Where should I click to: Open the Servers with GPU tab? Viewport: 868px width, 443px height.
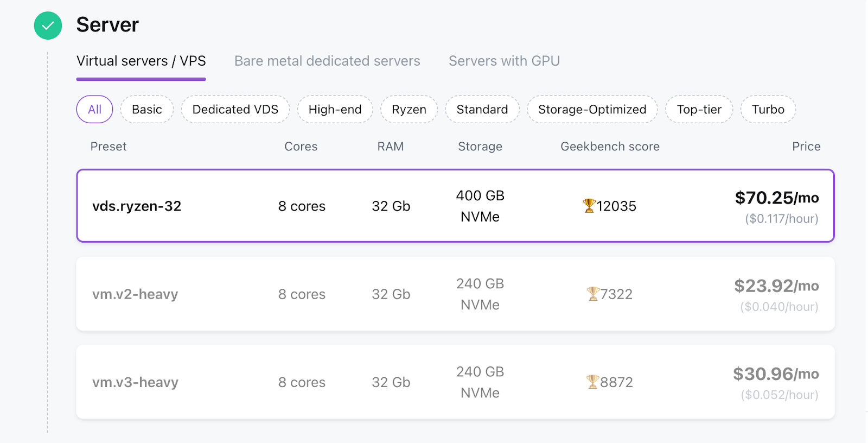tap(504, 61)
